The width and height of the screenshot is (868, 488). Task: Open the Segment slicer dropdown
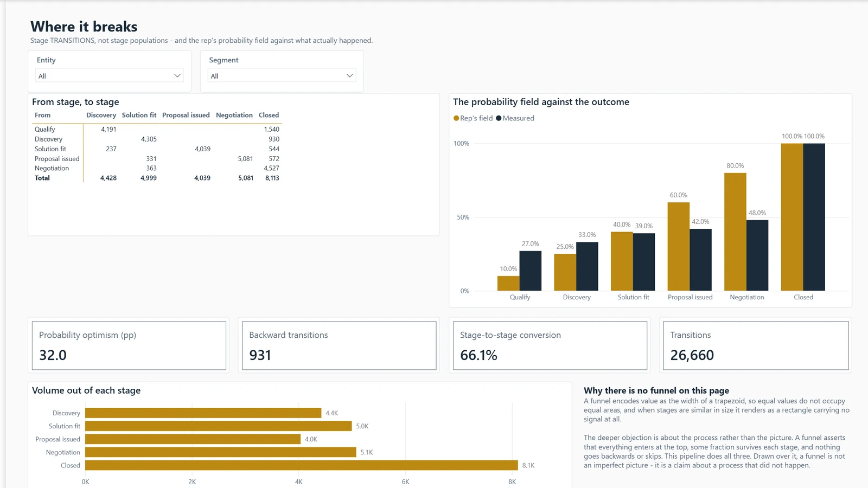(x=282, y=76)
